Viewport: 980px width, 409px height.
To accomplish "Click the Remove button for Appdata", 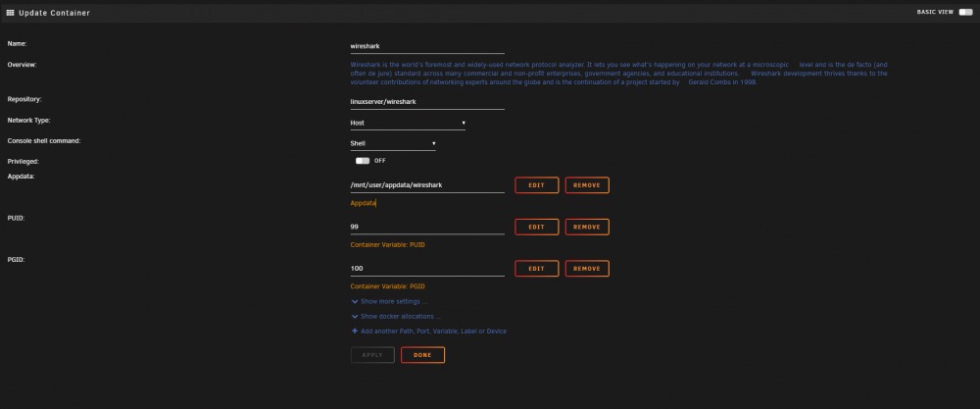I will click(x=587, y=185).
